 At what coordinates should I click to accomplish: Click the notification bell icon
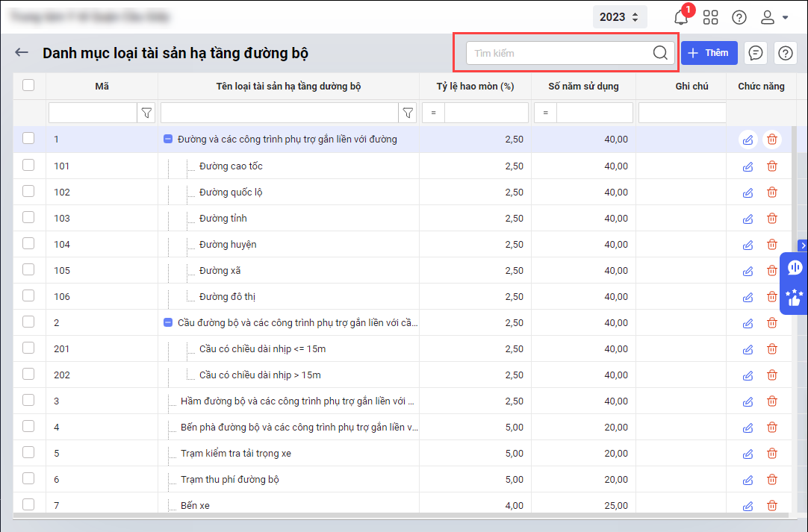click(x=680, y=17)
